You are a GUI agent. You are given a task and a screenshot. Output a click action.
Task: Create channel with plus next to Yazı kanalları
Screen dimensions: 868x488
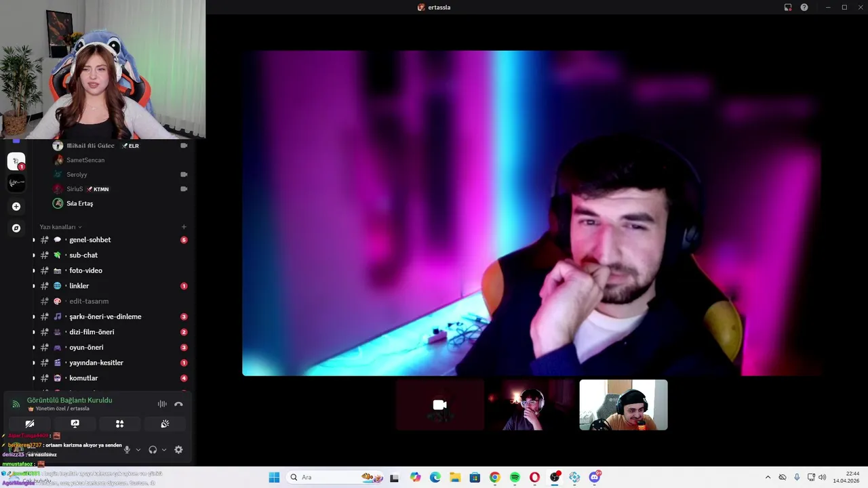coord(184,227)
